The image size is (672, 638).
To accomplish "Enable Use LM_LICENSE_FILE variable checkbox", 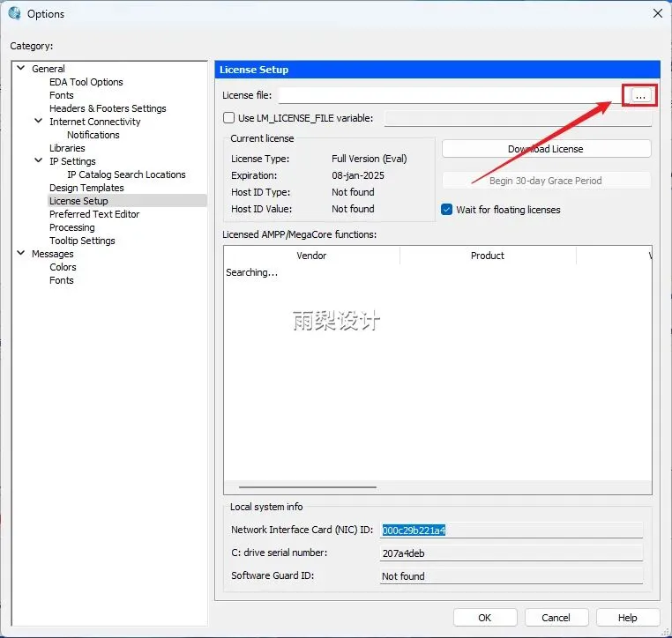I will [229, 118].
